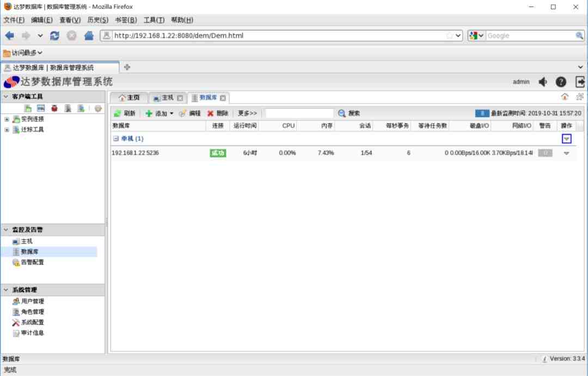The image size is (588, 376).
Task: Open the back/forward history dropdown arrow
Action: [40, 35]
